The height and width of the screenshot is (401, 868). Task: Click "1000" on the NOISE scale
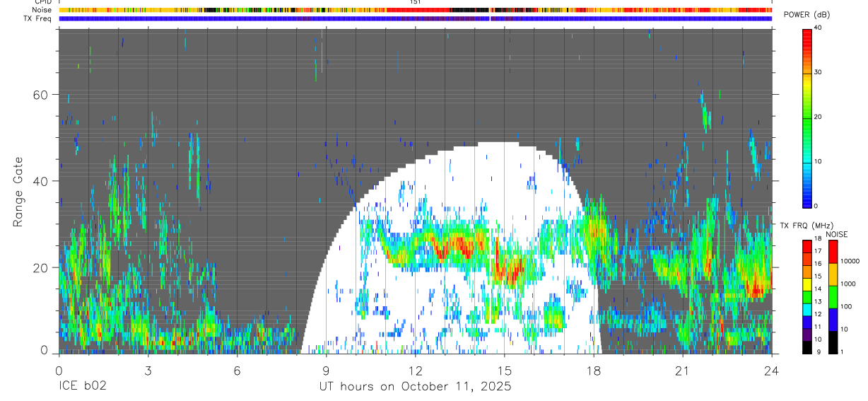pyautogui.click(x=848, y=284)
